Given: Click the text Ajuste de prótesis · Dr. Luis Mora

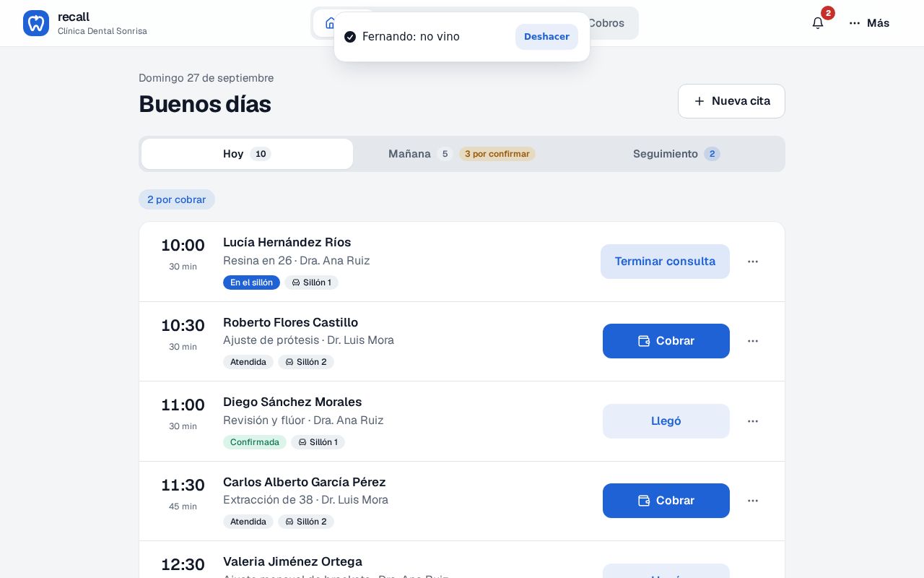Looking at the screenshot, I should [309, 340].
